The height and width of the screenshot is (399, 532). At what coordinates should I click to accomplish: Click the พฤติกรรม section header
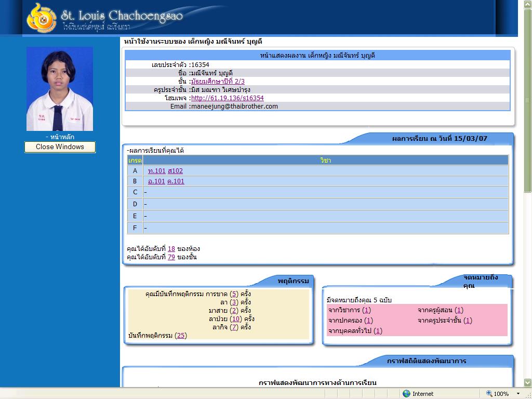pyautogui.click(x=293, y=281)
